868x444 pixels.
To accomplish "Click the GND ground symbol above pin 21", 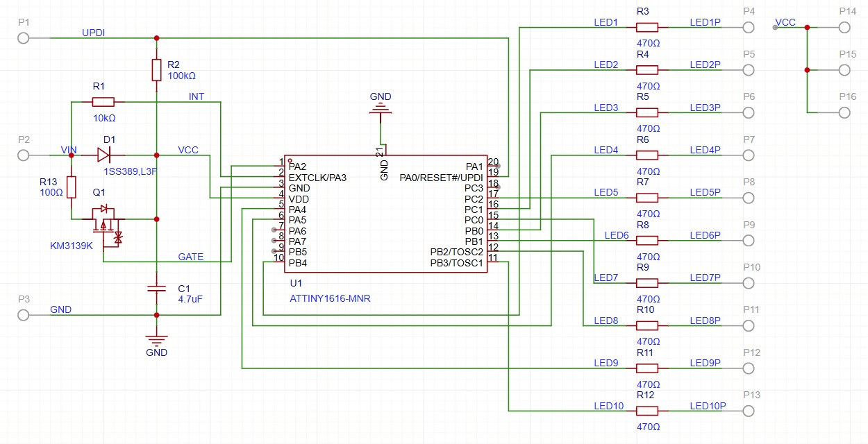I will pos(380,109).
